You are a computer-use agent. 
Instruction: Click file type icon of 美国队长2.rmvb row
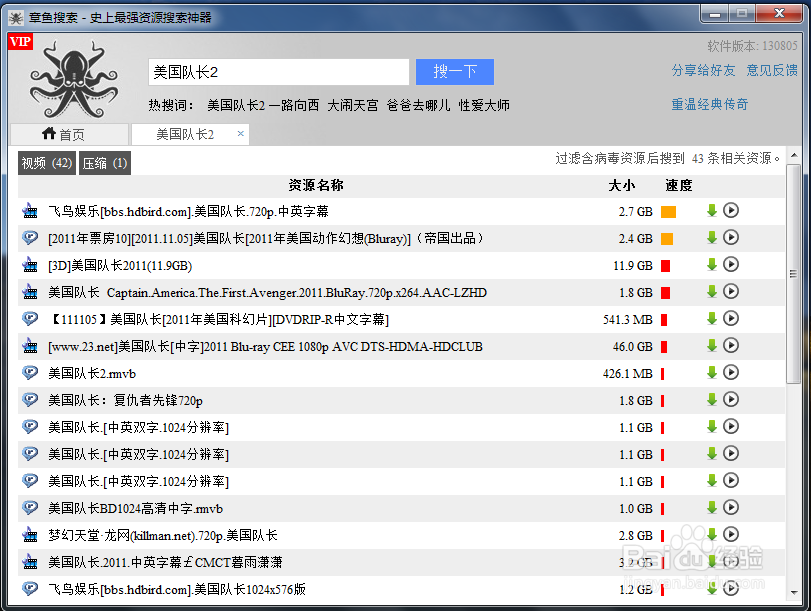(30, 372)
